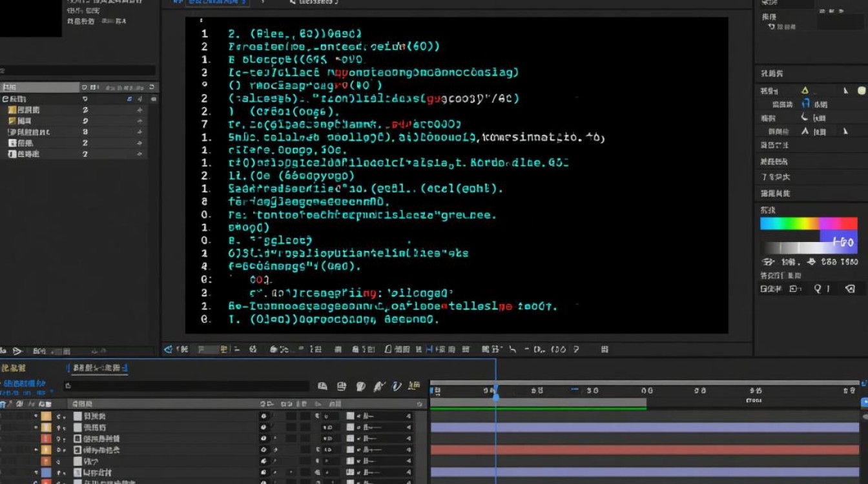This screenshot has width=868, height=484.
Task: Click the crescent-shaped icon in right panel
Action: [x=805, y=117]
